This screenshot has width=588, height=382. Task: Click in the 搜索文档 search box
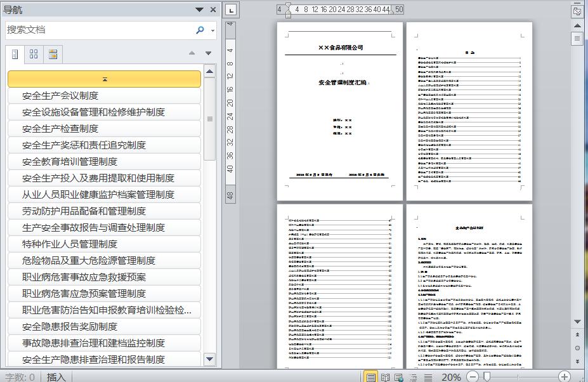100,30
